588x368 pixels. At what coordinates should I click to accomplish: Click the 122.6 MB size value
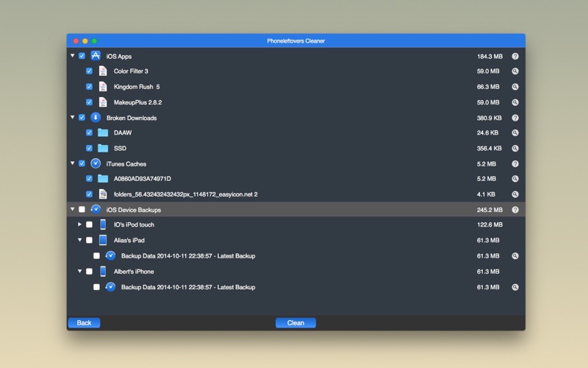coord(490,224)
